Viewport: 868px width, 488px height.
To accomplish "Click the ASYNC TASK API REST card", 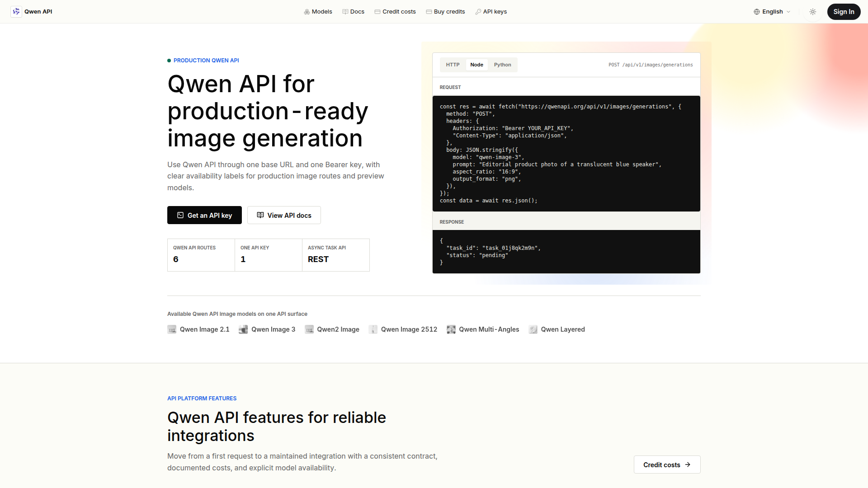I will pos(336,255).
